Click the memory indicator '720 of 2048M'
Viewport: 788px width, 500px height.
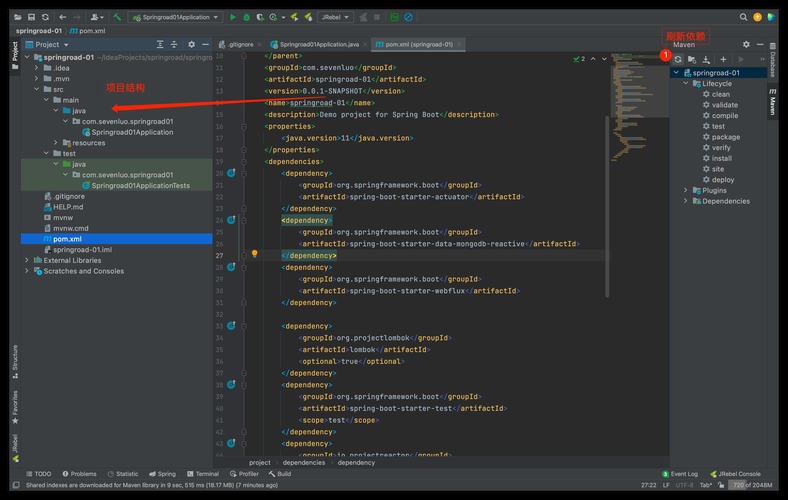click(752, 485)
